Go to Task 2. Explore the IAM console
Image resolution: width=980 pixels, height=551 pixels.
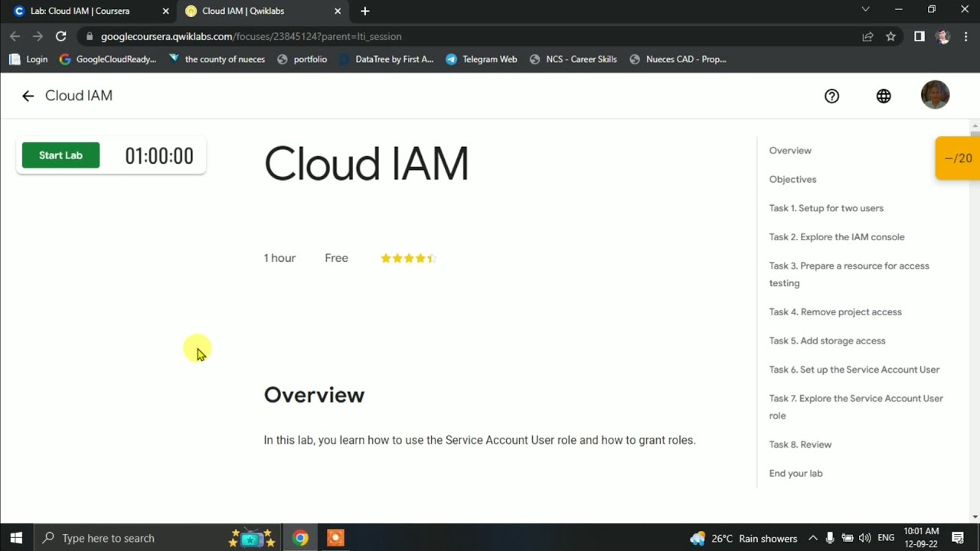coord(837,237)
